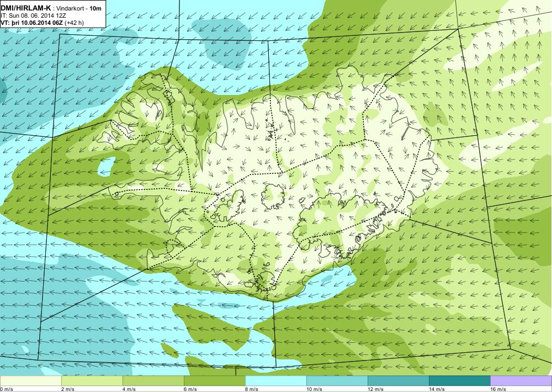Click the '8 m/s' legend label
This screenshot has width=552, height=392.
click(x=251, y=389)
